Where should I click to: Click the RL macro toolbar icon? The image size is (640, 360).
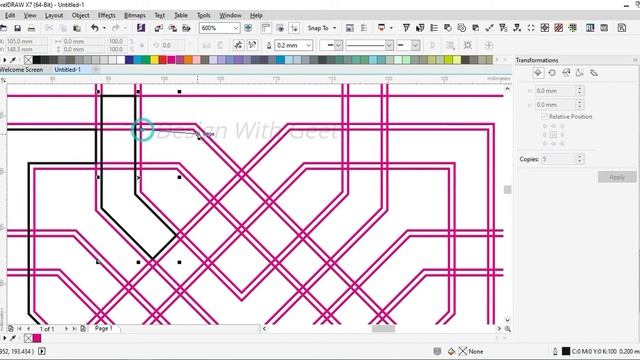coord(590,28)
